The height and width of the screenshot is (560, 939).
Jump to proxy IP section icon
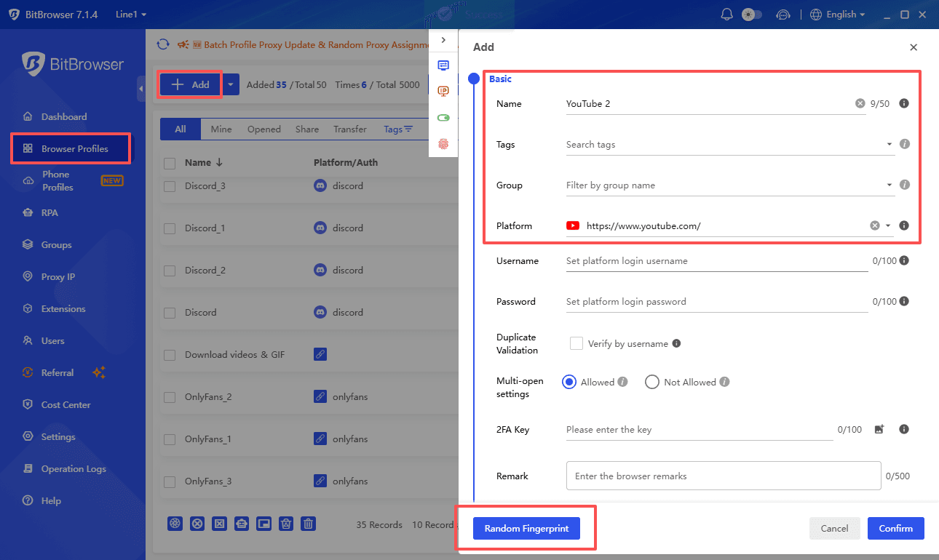tap(443, 91)
